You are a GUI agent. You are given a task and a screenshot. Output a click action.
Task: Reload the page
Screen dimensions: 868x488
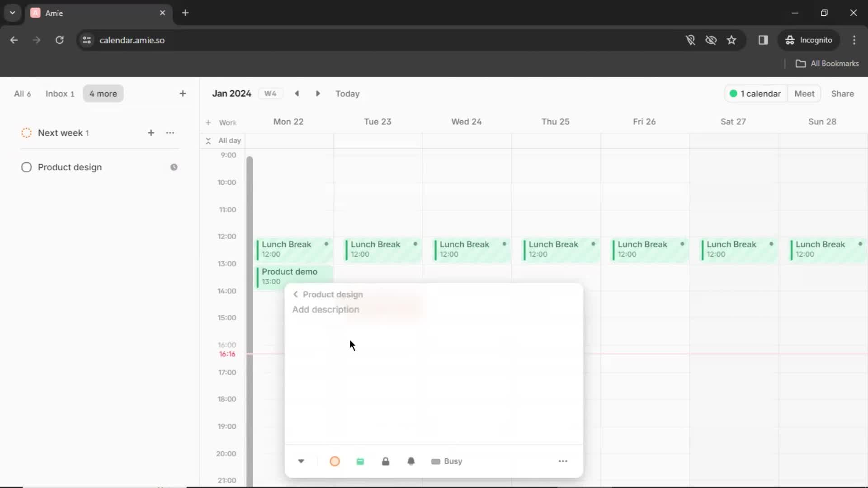[59, 40]
